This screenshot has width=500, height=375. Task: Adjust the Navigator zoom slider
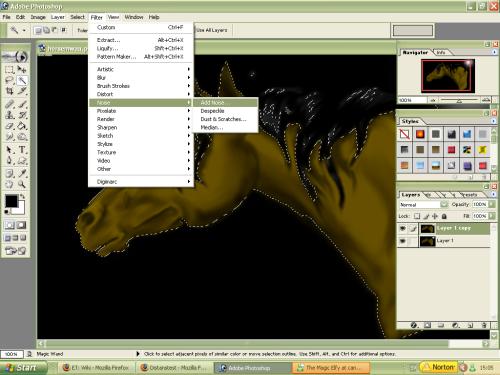click(x=459, y=100)
